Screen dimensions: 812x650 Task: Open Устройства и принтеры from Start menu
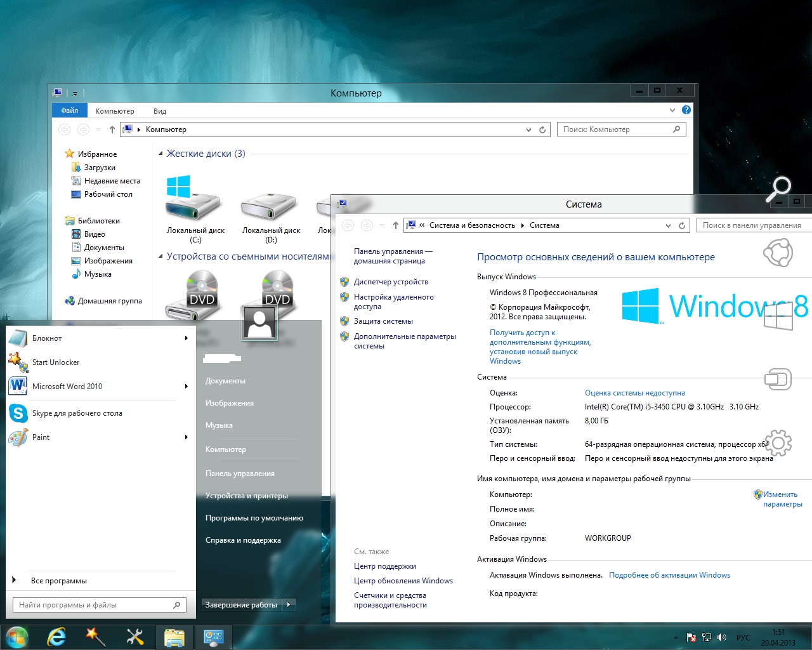click(247, 496)
